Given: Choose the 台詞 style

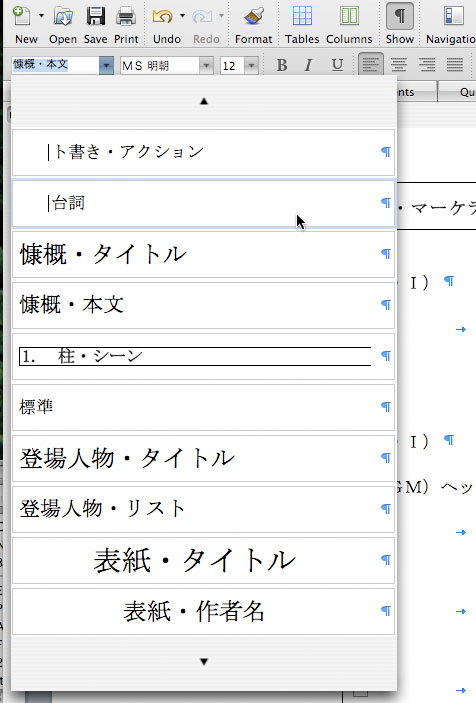Looking at the screenshot, I should [x=203, y=204].
